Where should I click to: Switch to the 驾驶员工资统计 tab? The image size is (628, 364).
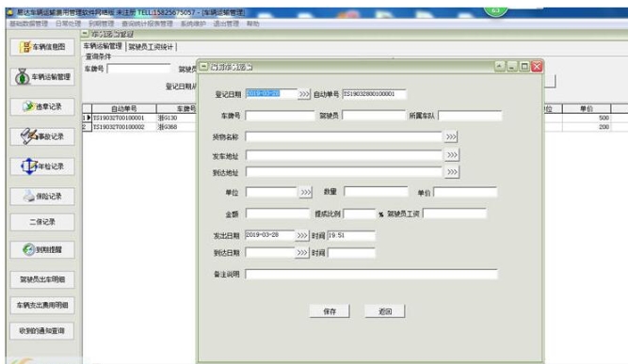pyautogui.click(x=151, y=47)
